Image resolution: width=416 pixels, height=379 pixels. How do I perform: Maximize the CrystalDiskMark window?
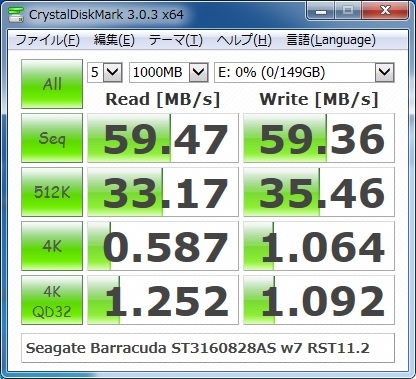(x=348, y=12)
